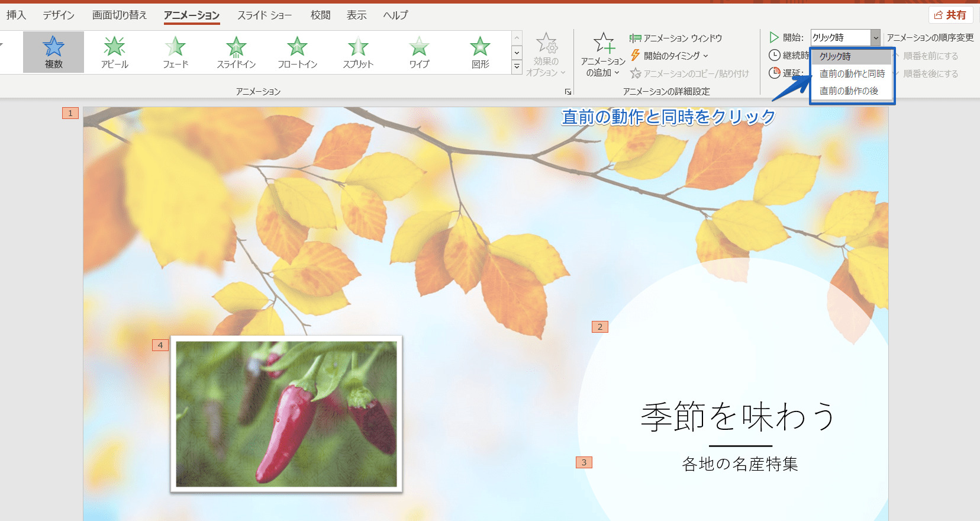Click the 遅延 clock icon
This screenshot has height=521, width=980.
[774, 73]
